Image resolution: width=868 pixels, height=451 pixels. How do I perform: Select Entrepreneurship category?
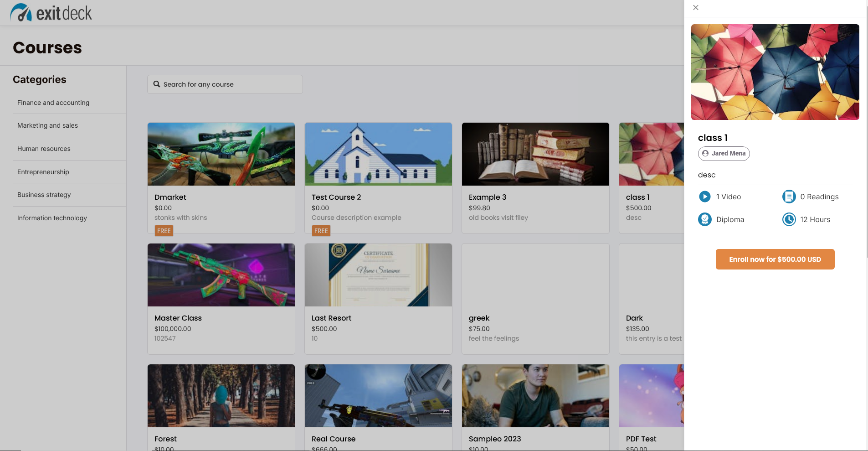tap(69, 172)
